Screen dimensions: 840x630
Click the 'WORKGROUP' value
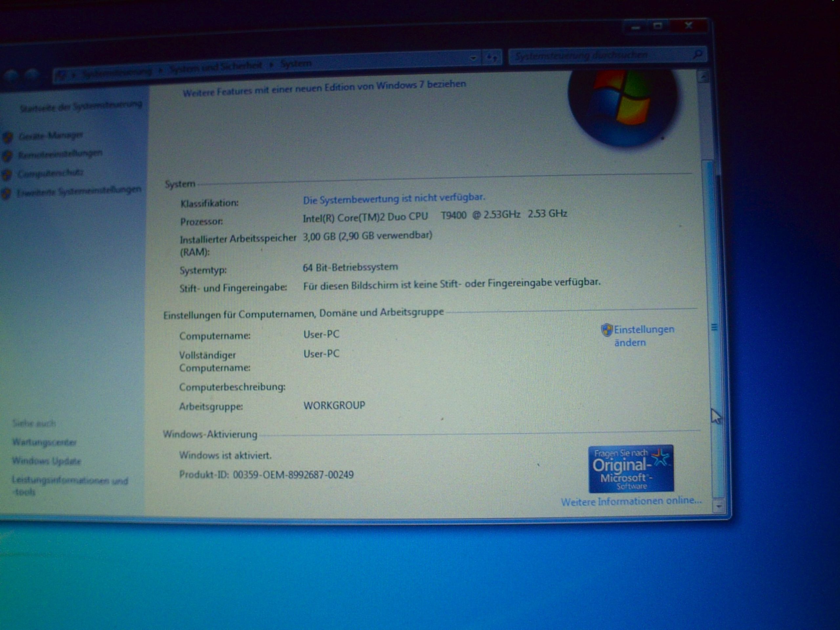pos(334,405)
